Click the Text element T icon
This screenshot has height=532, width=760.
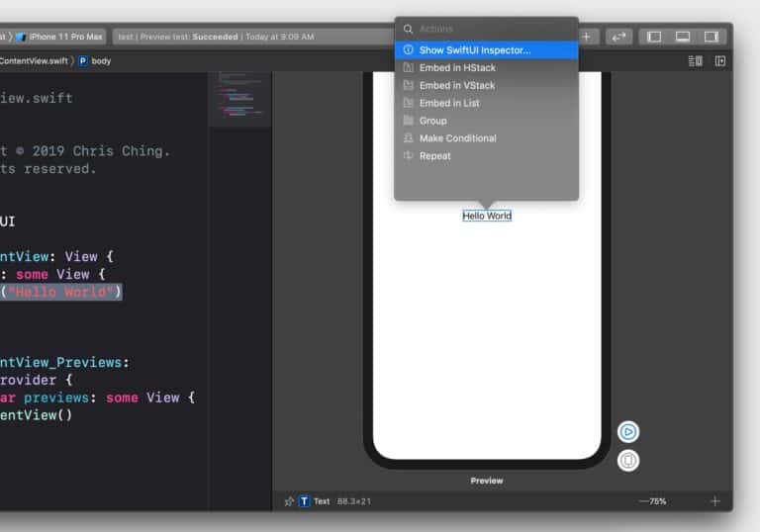click(x=304, y=501)
